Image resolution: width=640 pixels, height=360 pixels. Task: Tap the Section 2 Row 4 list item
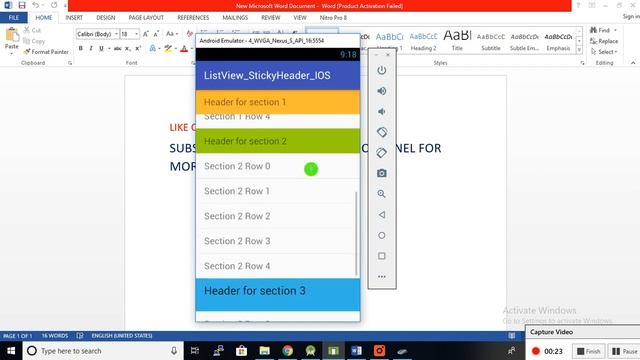pos(278,266)
